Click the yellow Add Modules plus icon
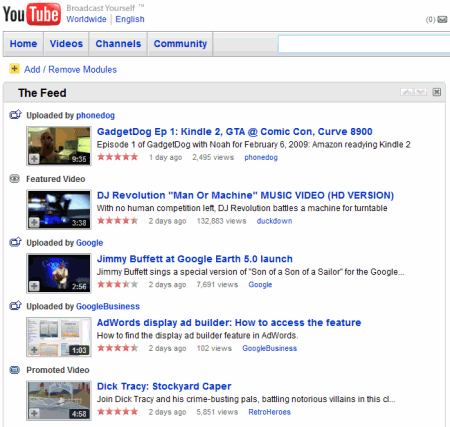The image size is (450, 427). (14, 69)
